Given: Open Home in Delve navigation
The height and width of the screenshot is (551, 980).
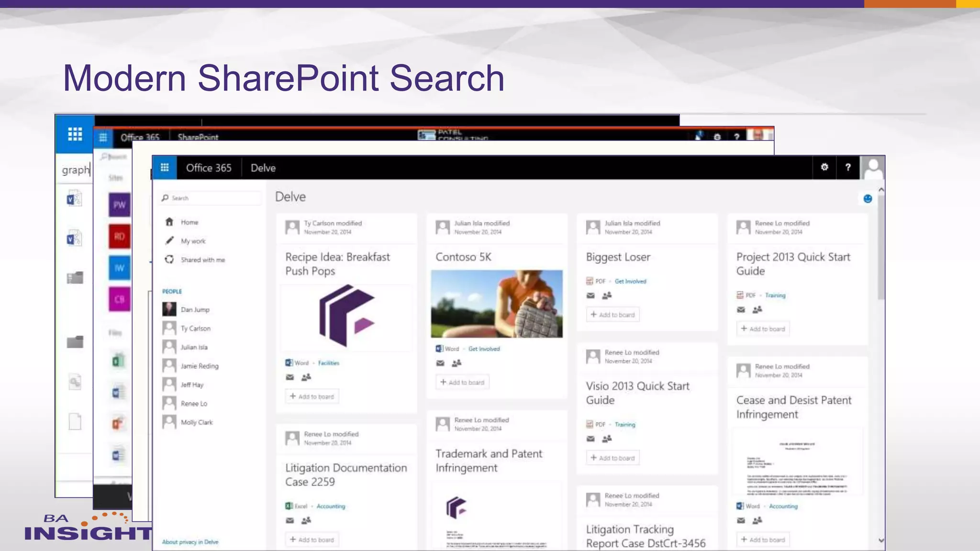Looking at the screenshot, I should coord(189,222).
